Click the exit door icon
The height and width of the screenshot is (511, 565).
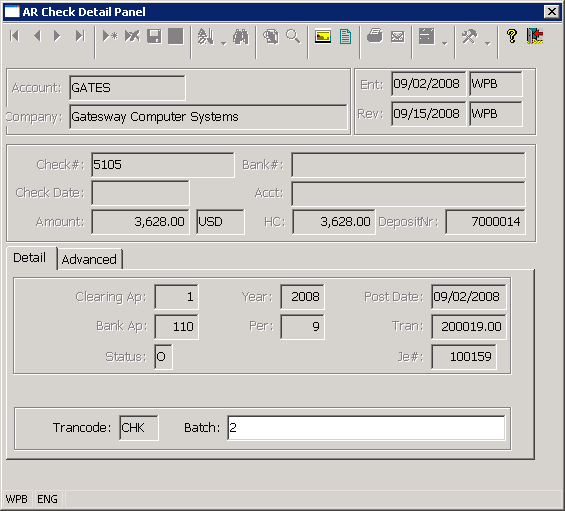pyautogui.click(x=535, y=36)
